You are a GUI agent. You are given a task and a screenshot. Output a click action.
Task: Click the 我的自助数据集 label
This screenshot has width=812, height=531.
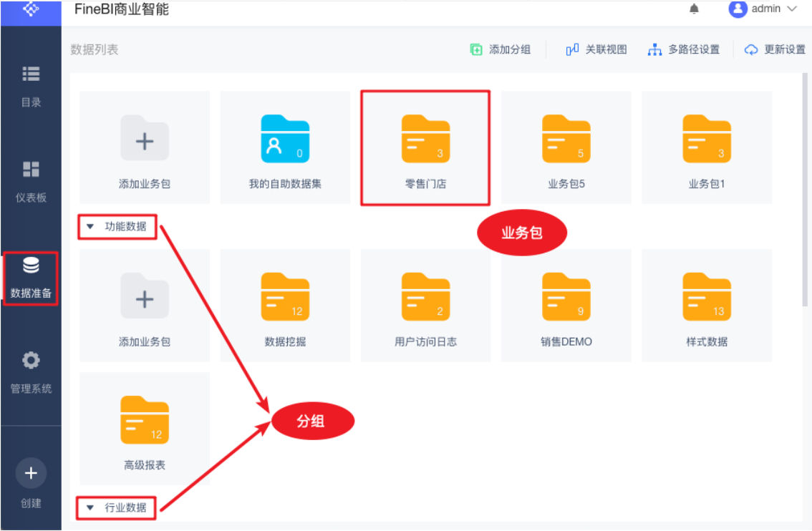click(285, 184)
